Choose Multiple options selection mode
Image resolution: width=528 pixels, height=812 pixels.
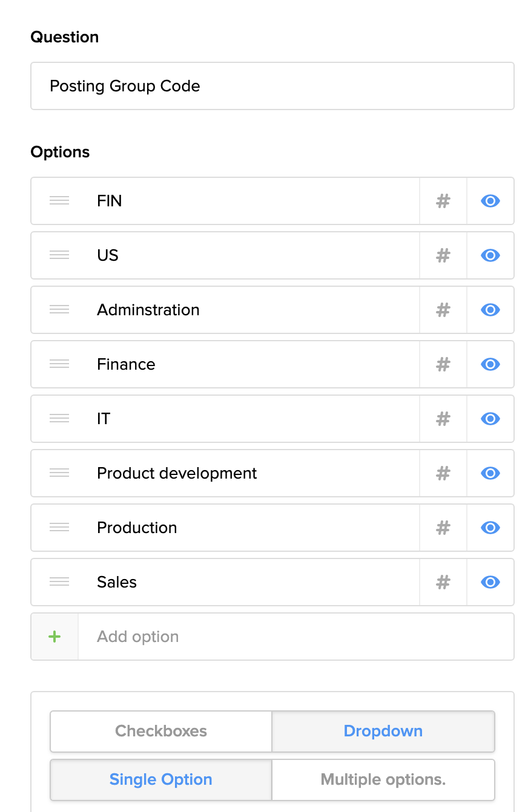383,779
